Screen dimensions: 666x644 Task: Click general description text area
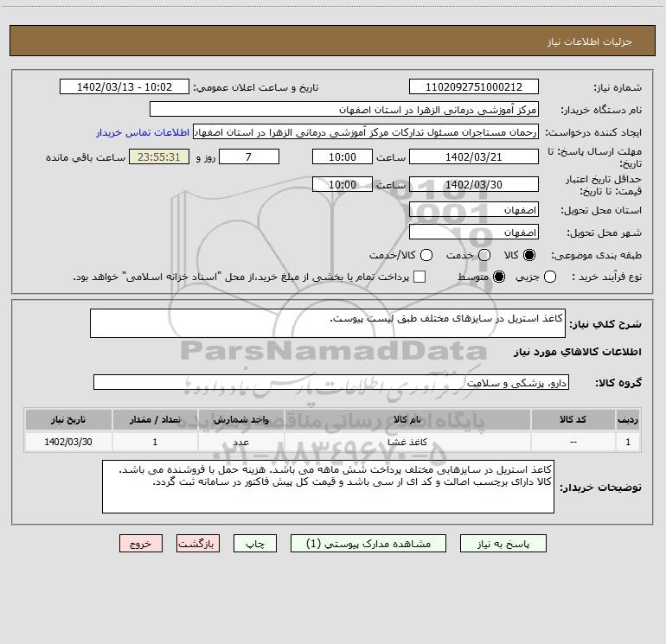pos(328,323)
